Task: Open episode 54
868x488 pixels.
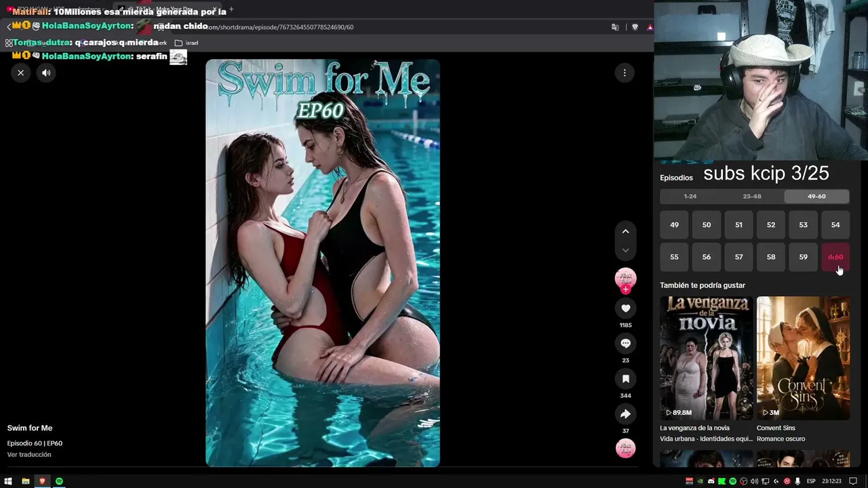Action: point(835,225)
